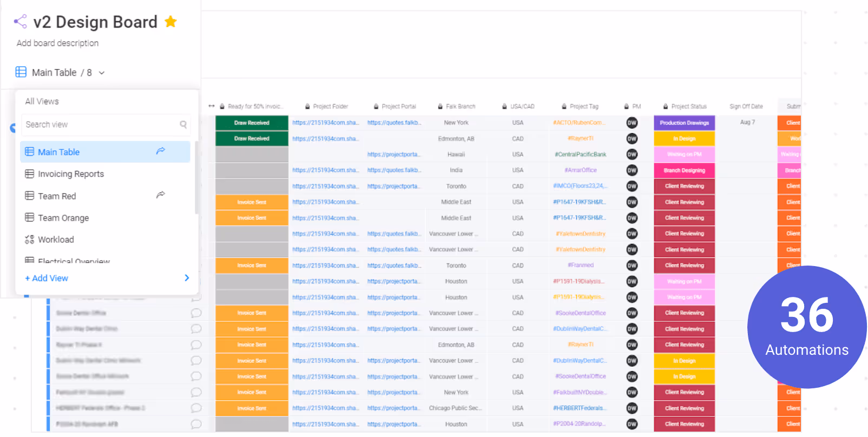
Task: Click Invoice Sent status in Chicago Public Sec row
Action: coord(252,408)
